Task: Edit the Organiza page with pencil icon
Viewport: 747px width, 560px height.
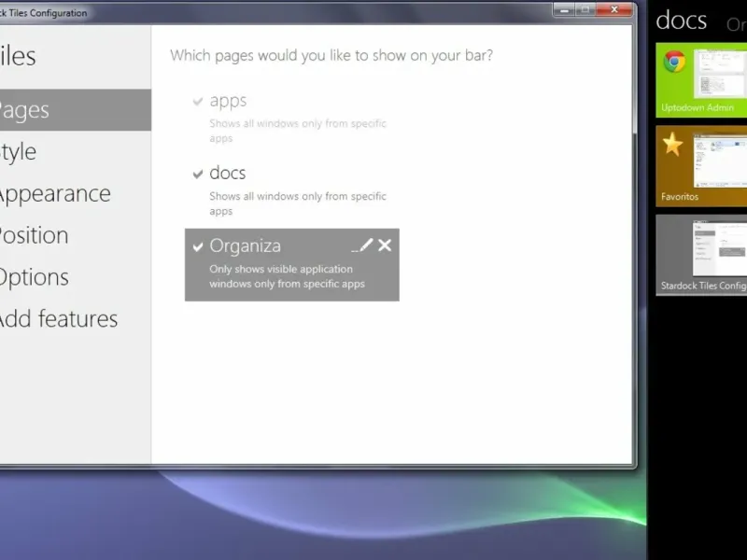Action: coord(362,245)
